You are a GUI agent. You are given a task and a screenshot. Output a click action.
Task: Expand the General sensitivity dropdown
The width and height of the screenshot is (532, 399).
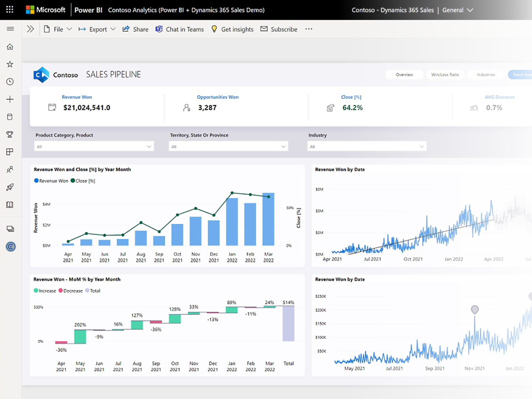458,10
